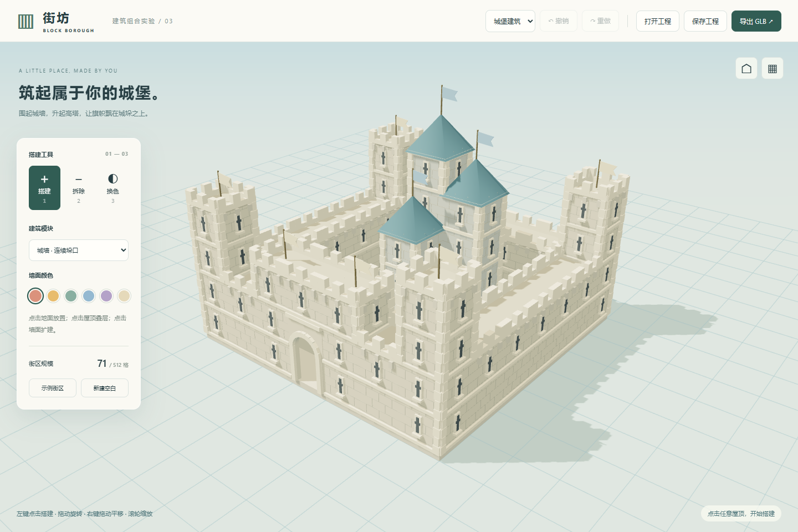Click the 筑起属于你的城堡。 heading
Image resolution: width=798 pixels, height=532 pixels.
(90, 93)
